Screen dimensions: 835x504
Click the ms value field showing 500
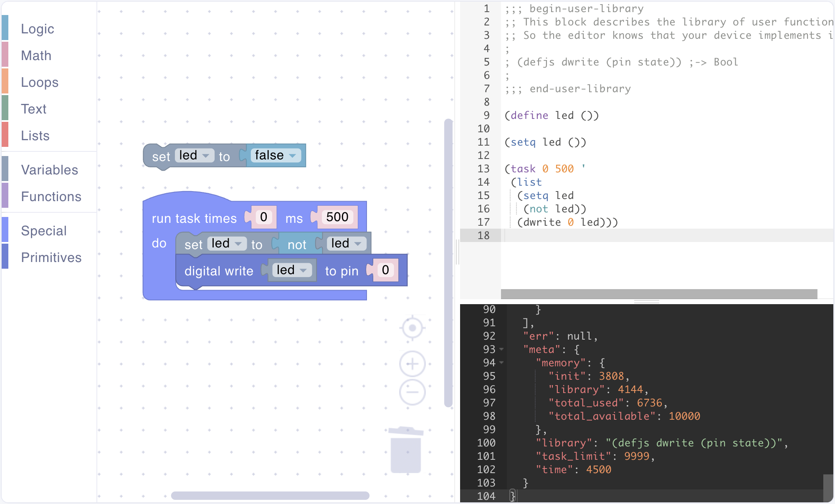click(x=337, y=217)
